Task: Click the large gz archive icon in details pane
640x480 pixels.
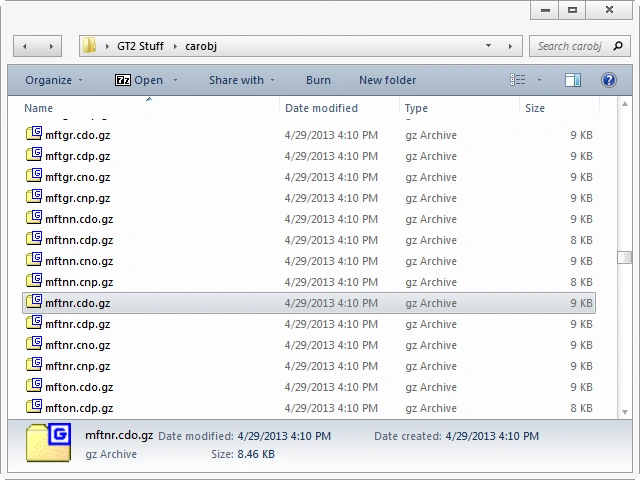Action: tap(49, 442)
